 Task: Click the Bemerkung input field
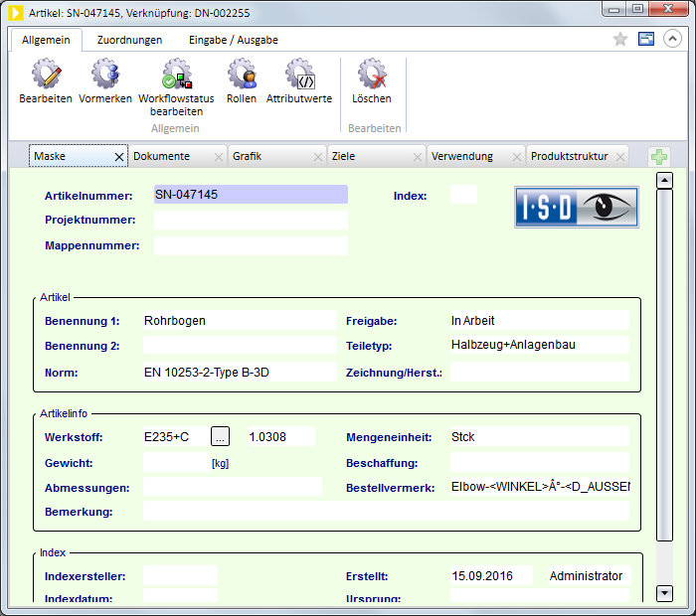(386, 511)
